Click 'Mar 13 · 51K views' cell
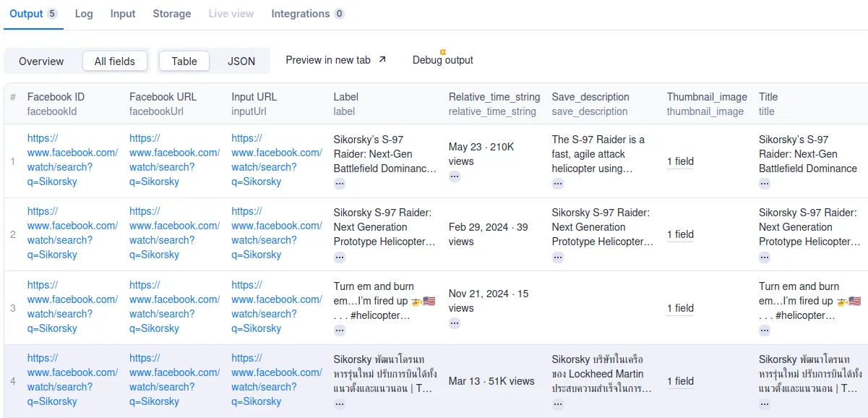Screen dimensions: 868x418 (x=491, y=381)
